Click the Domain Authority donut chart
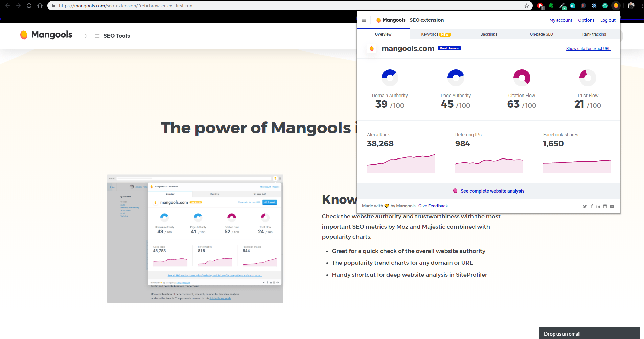This screenshot has width=644, height=339. (390, 78)
